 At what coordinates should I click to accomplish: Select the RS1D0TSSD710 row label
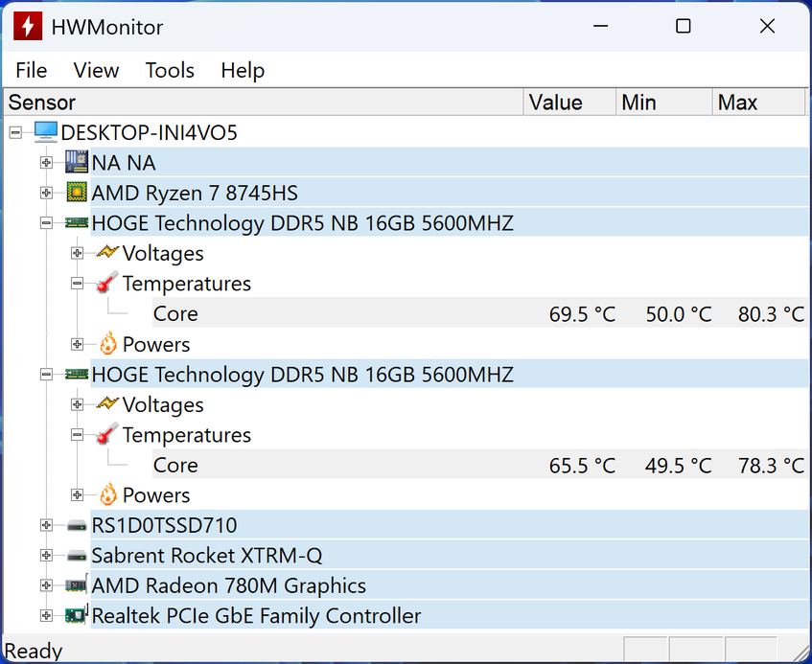(164, 525)
